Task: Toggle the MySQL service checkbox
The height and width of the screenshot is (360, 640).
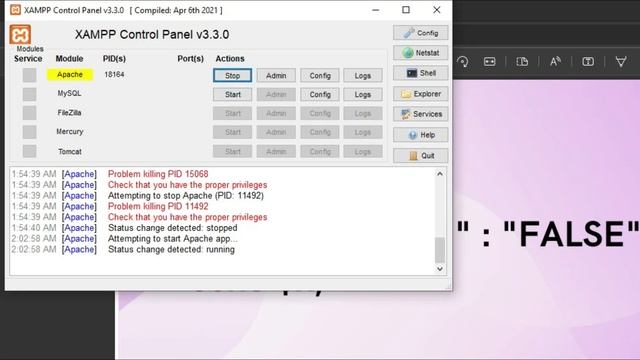Action: [x=29, y=94]
